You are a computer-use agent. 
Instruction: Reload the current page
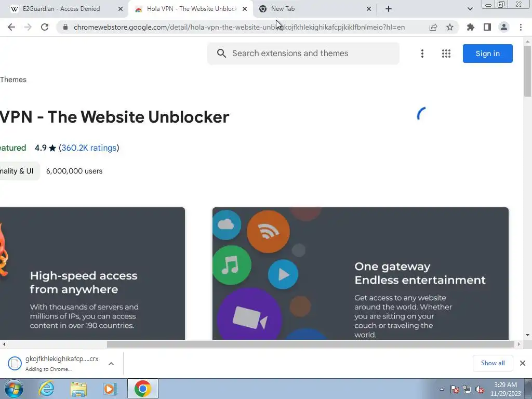[x=45, y=27]
